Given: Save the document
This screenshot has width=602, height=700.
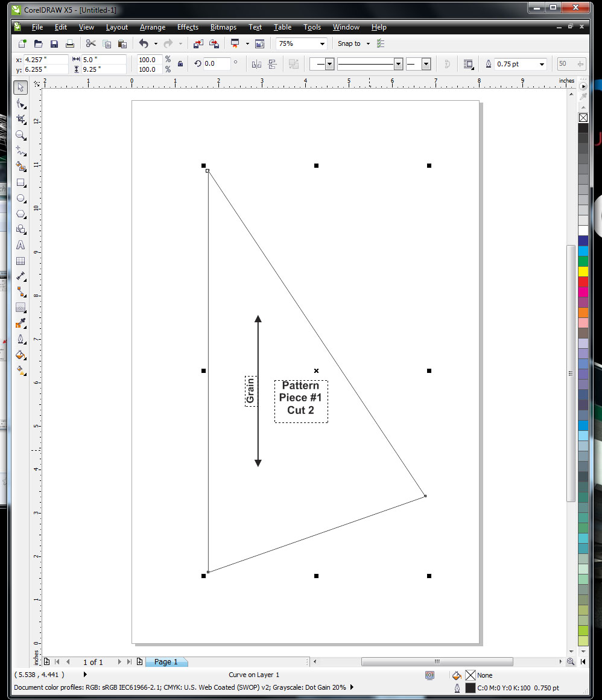Looking at the screenshot, I should point(54,43).
